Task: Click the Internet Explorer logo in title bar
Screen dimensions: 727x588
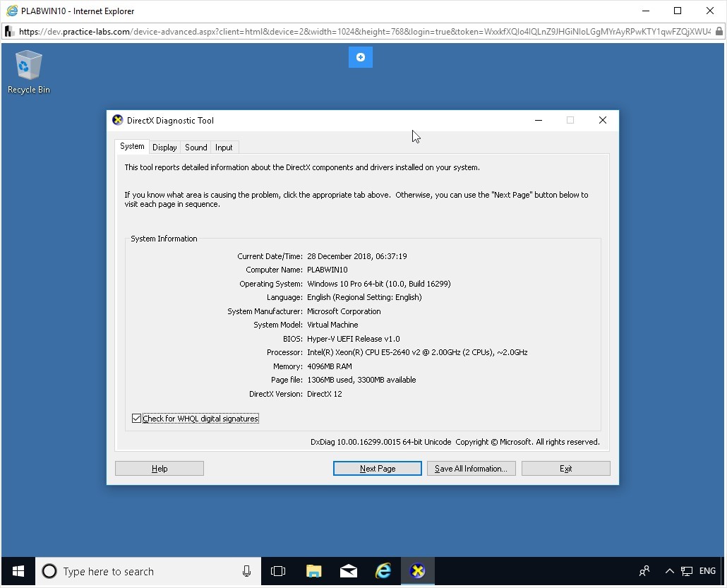Action: click(x=11, y=11)
